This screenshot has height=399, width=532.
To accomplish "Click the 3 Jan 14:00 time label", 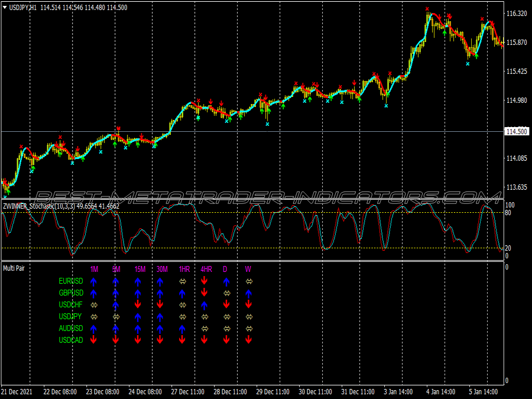I will [398, 391].
